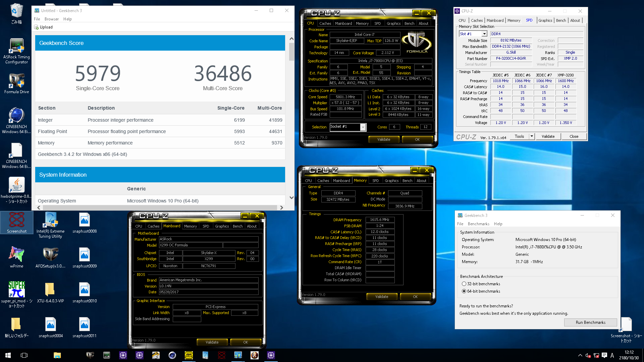
Task: Select the snaphsot0010 image file
Action: (x=85, y=292)
